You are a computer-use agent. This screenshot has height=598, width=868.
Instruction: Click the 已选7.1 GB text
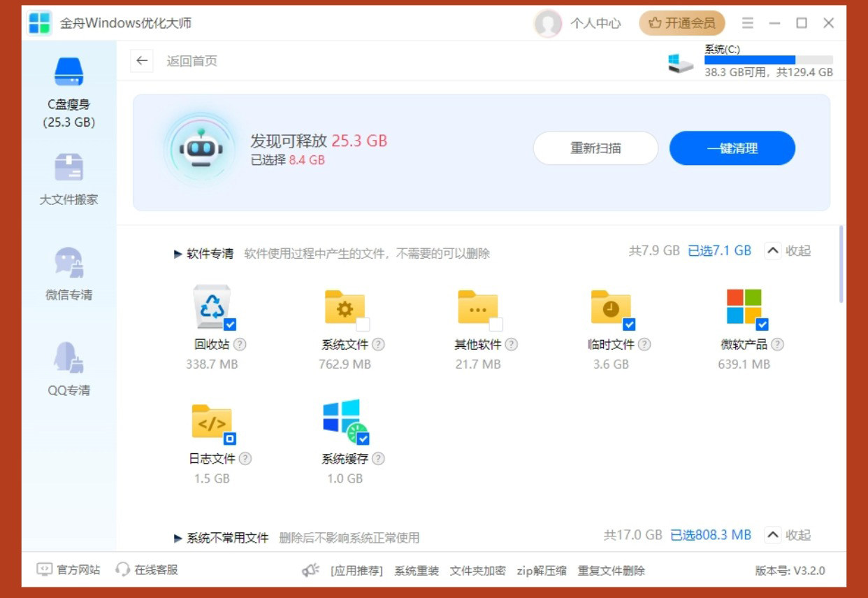point(720,250)
